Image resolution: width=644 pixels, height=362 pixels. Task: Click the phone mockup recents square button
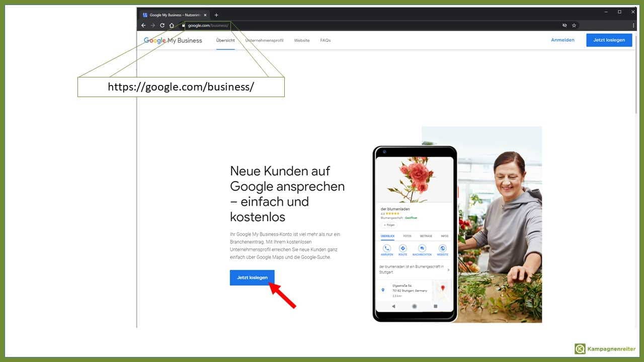(x=436, y=306)
